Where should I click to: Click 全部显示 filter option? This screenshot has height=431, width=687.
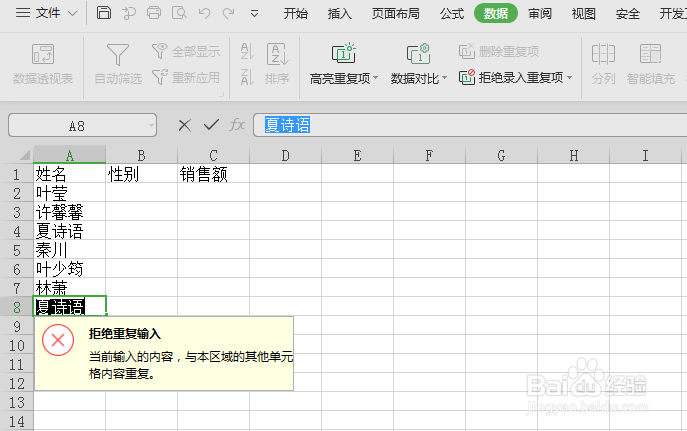pyautogui.click(x=186, y=51)
